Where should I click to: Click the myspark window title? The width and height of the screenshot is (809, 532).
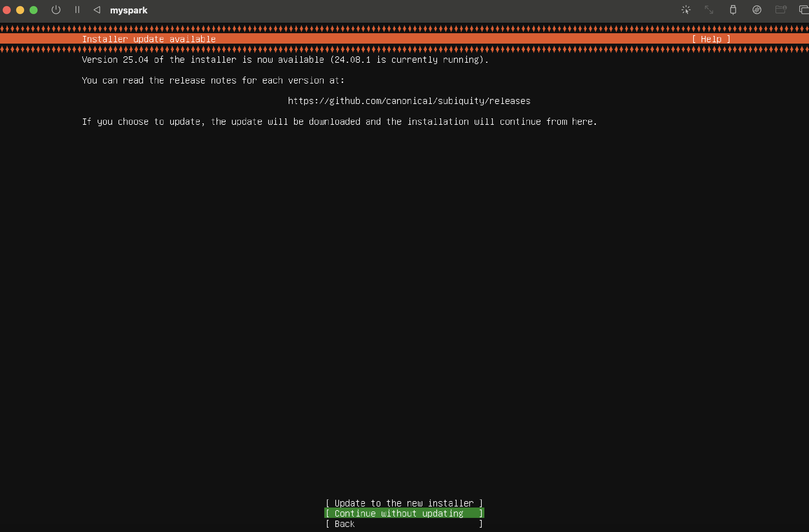[x=129, y=10]
